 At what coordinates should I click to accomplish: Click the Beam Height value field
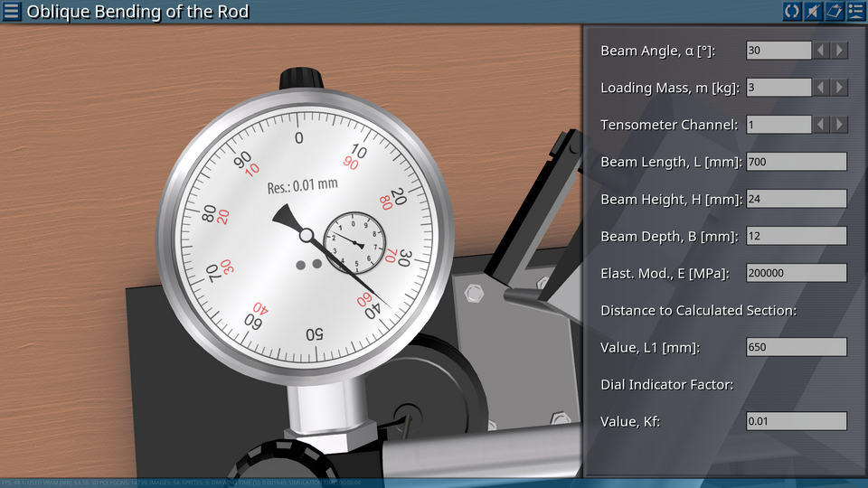[796, 199]
